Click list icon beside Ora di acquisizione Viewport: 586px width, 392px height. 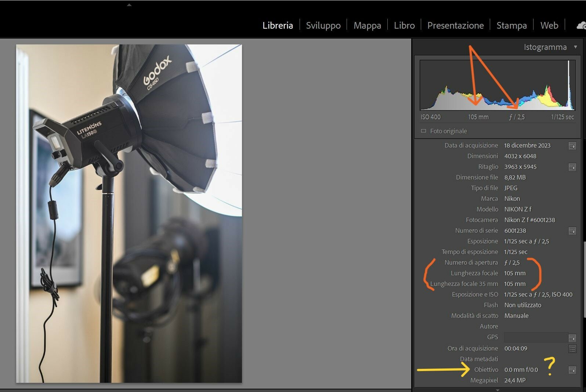point(572,349)
